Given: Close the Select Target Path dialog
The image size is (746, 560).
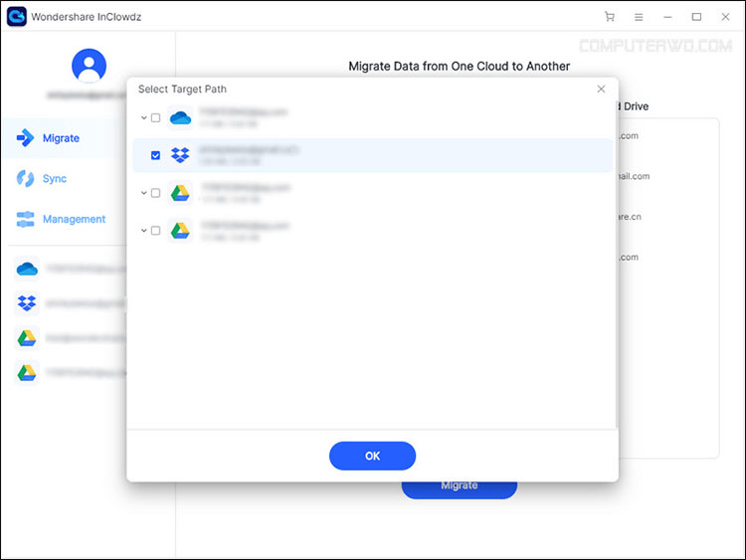Looking at the screenshot, I should click(x=601, y=89).
